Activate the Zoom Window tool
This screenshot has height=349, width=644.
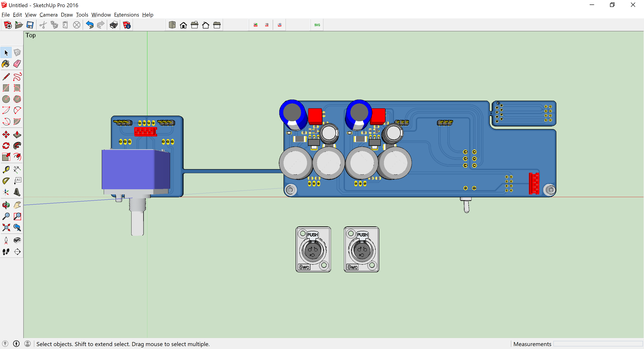click(x=17, y=216)
